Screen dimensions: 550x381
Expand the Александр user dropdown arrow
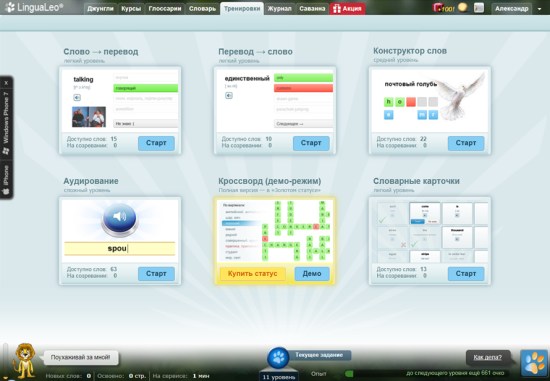coord(539,9)
